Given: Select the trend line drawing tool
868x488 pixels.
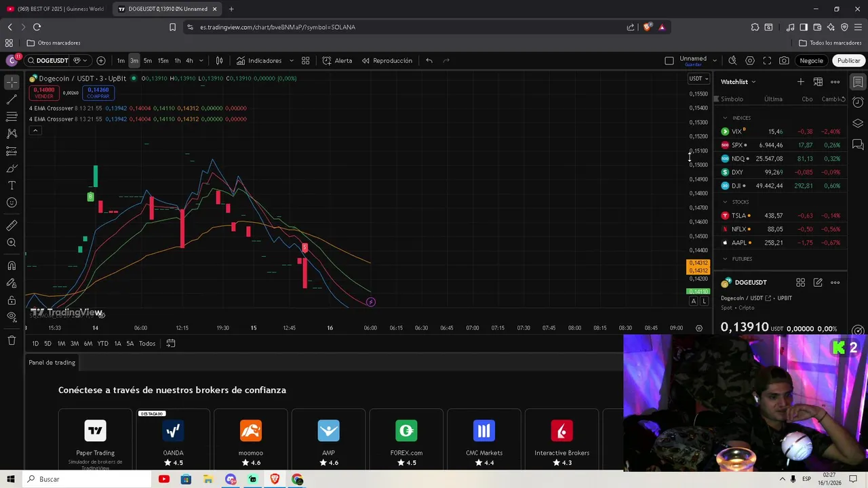Looking at the screenshot, I should point(12,100).
